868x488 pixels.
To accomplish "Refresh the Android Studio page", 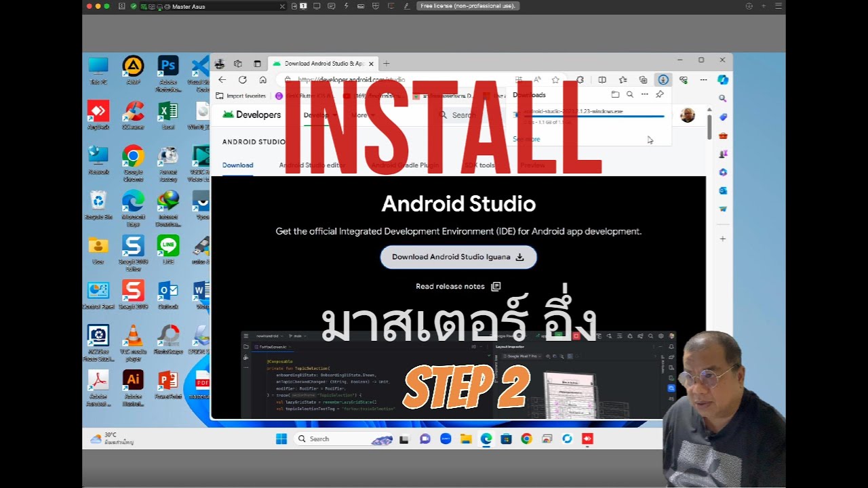I will click(243, 79).
